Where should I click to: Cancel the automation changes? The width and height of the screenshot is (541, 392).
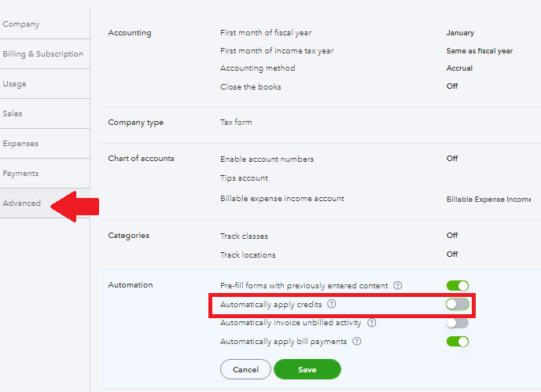[x=245, y=369]
